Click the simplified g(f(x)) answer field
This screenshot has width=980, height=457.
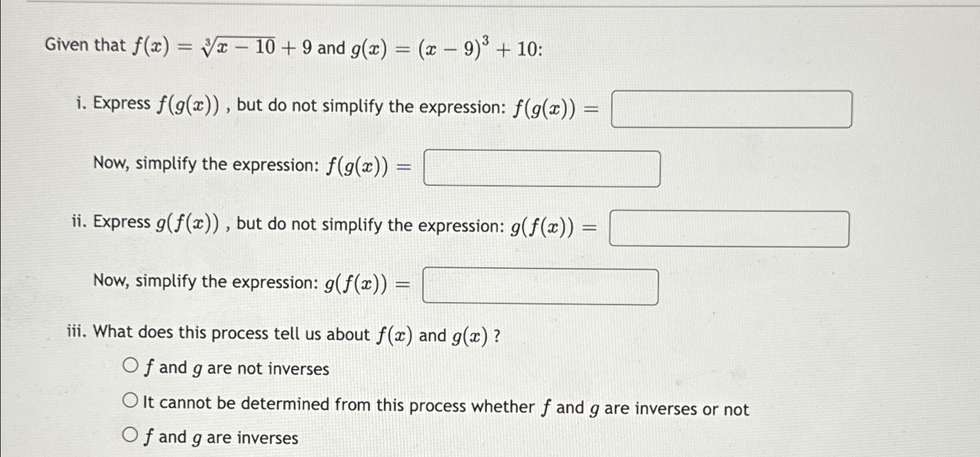pos(540,286)
